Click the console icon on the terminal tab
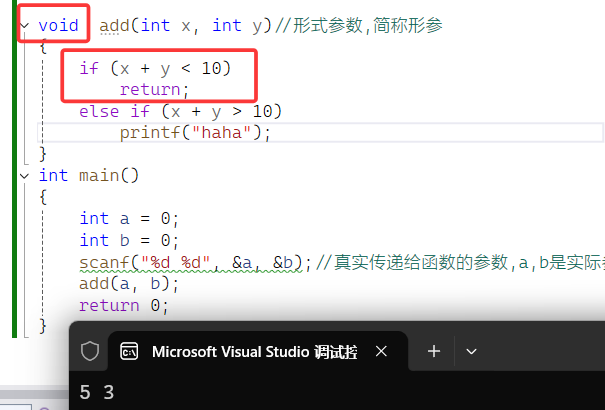Screen dimensions: 605x410 pyautogui.click(x=129, y=351)
